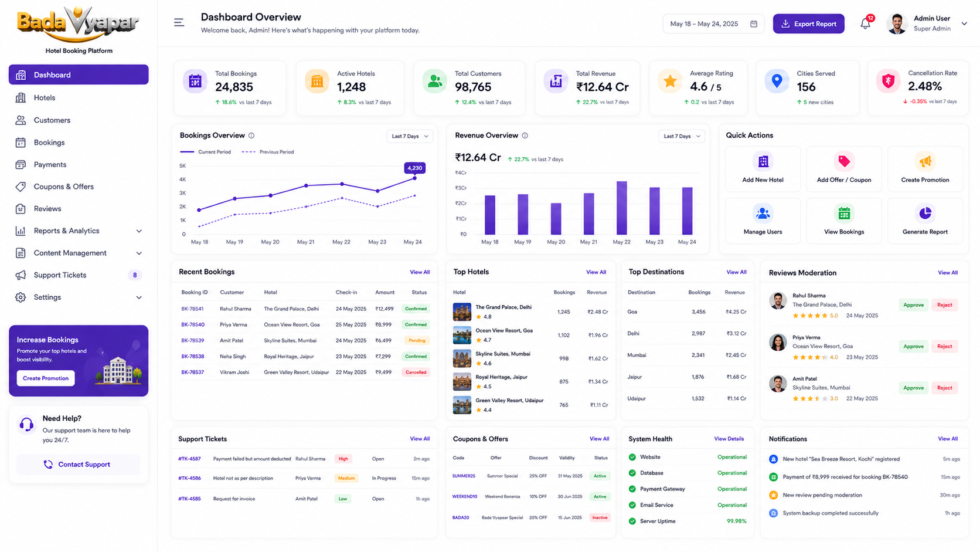Click the Add Offer / Coupon quick action
This screenshot has height=552, width=980.
pos(844,169)
